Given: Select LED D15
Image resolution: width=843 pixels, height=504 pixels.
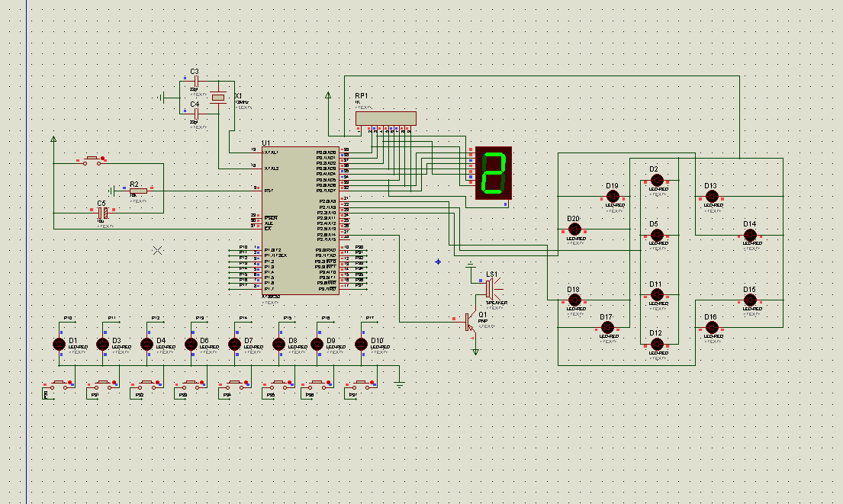Looking at the screenshot, I should tap(750, 300).
